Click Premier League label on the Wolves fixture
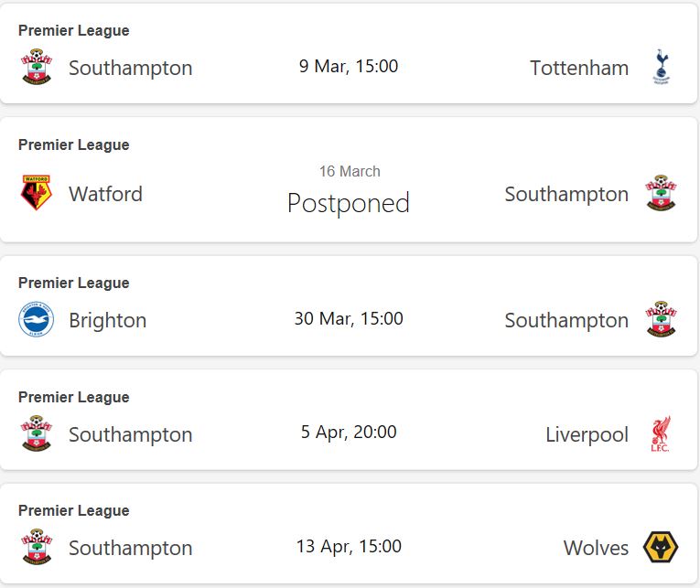 pyautogui.click(x=73, y=511)
